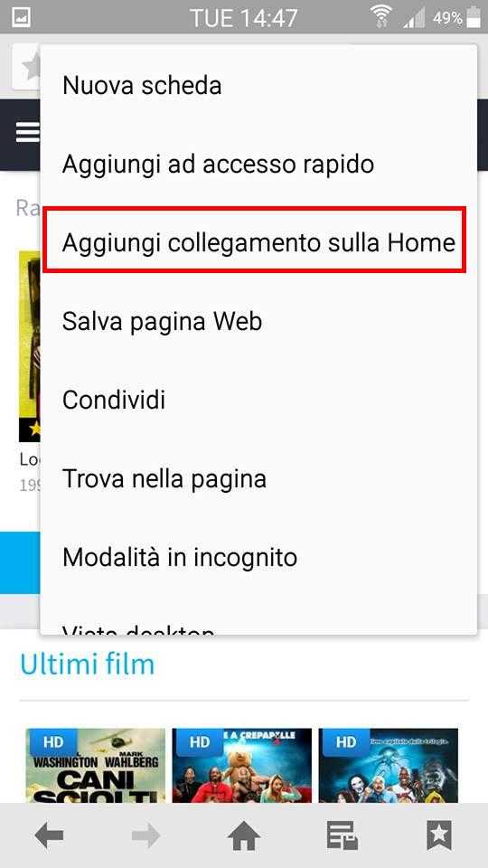Open the teddy bear movie poster thumbnail

point(242,765)
